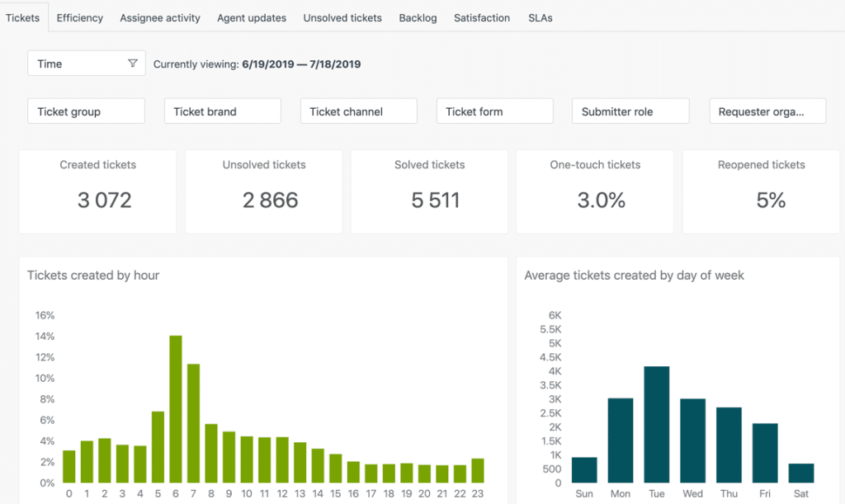Viewport: 845px width, 504px height.
Task: Expand the Requester organization filter
Action: (x=767, y=111)
